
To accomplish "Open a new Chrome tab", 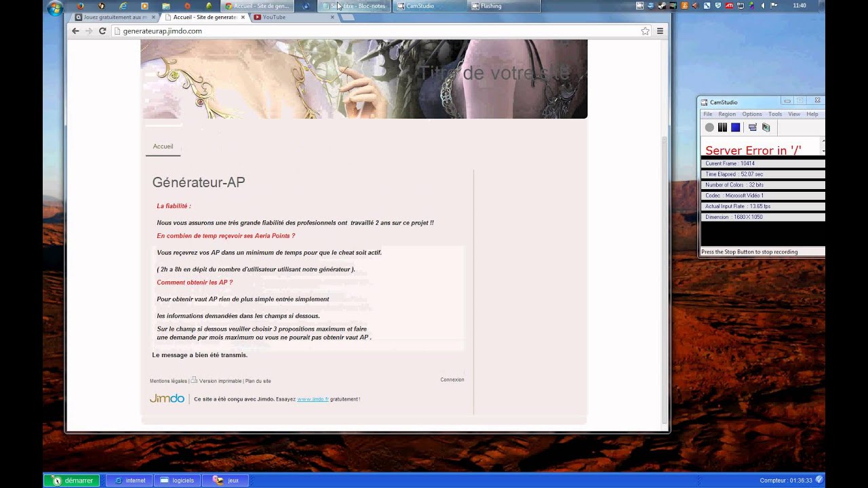I will [348, 17].
